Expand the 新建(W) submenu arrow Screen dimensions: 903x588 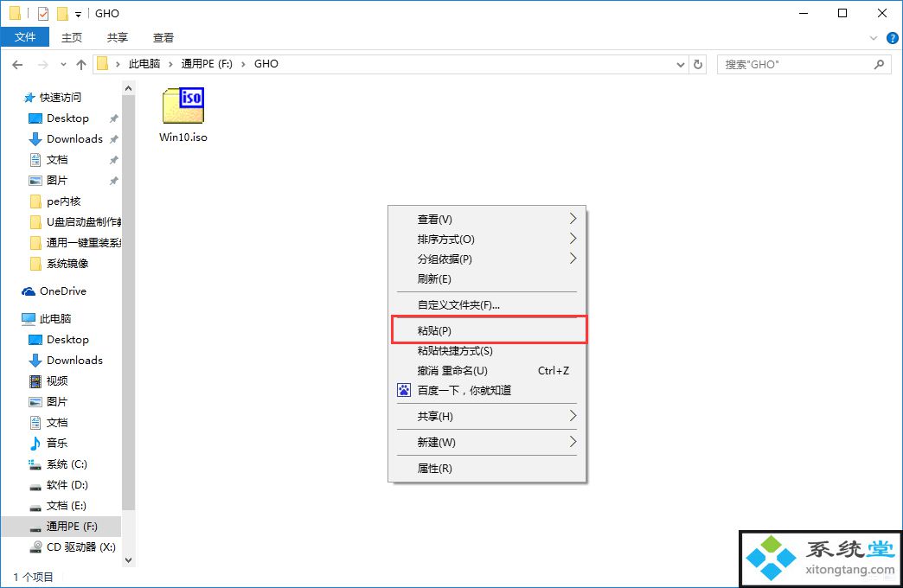[x=573, y=442]
